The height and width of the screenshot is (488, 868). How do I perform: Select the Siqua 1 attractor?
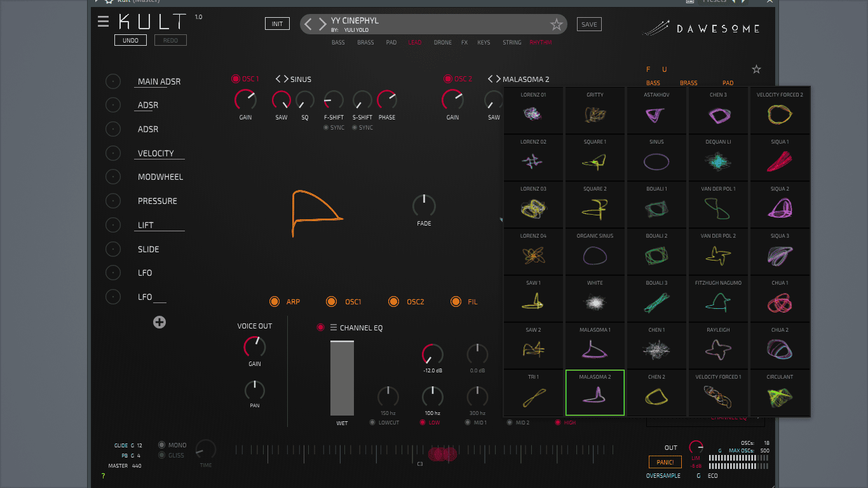pyautogui.click(x=780, y=157)
